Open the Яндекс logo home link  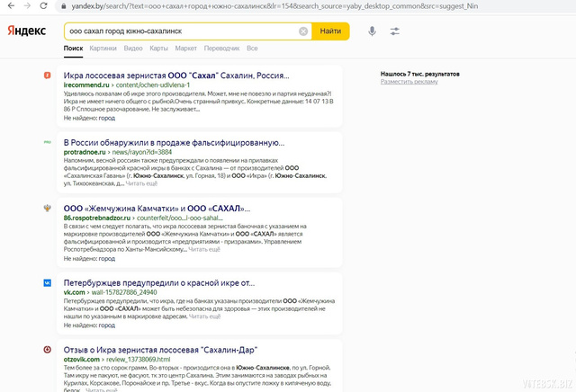click(26, 31)
